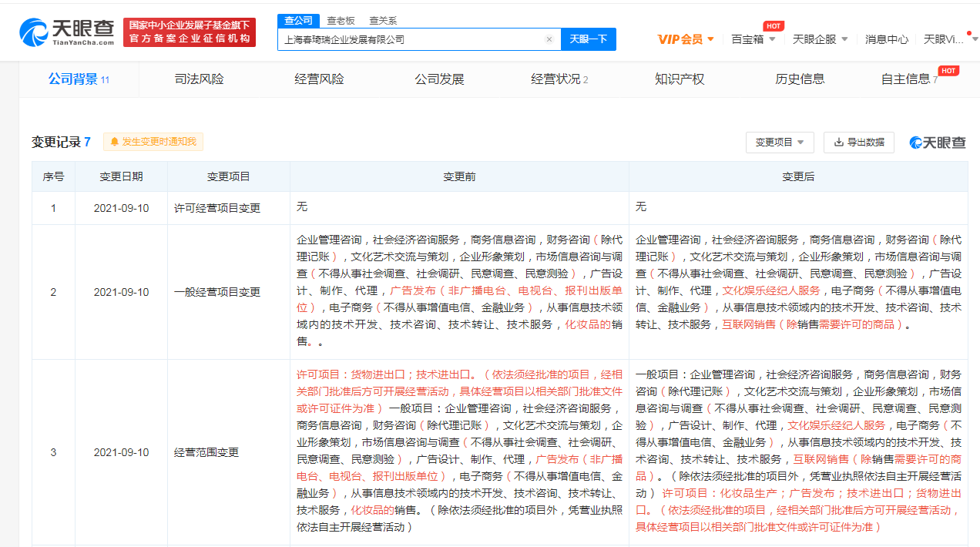
Task: Select the 查老板 search tab
Action: (341, 21)
